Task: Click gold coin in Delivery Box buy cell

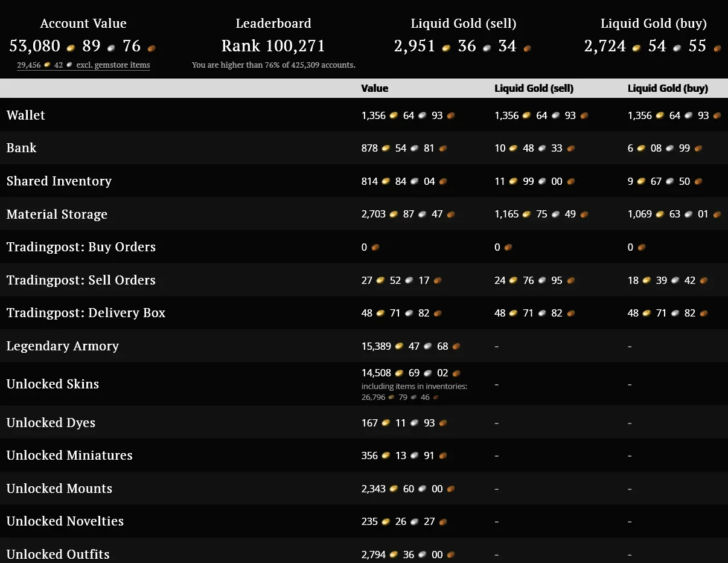Action: tap(647, 314)
